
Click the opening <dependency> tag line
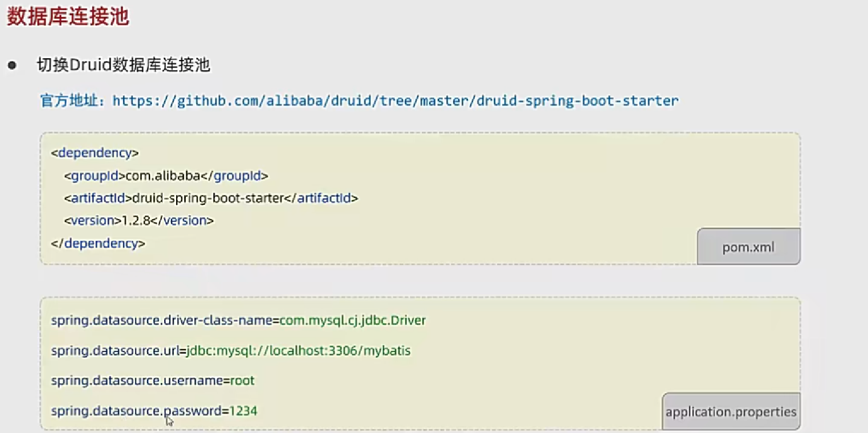pos(95,153)
